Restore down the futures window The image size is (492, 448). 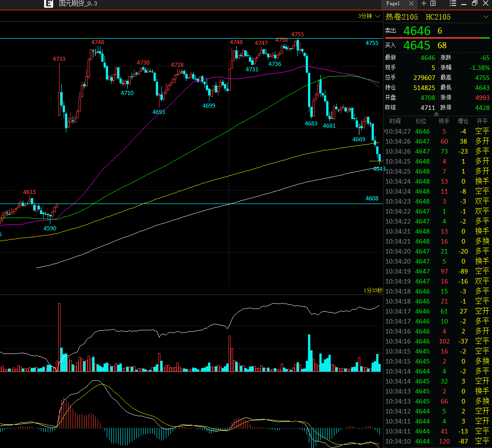point(475,3)
